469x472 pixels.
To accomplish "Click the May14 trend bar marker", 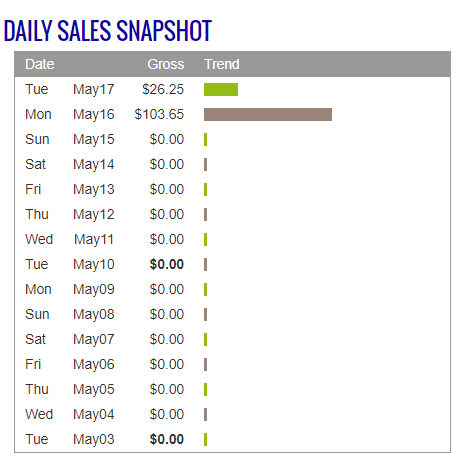I will tap(206, 164).
